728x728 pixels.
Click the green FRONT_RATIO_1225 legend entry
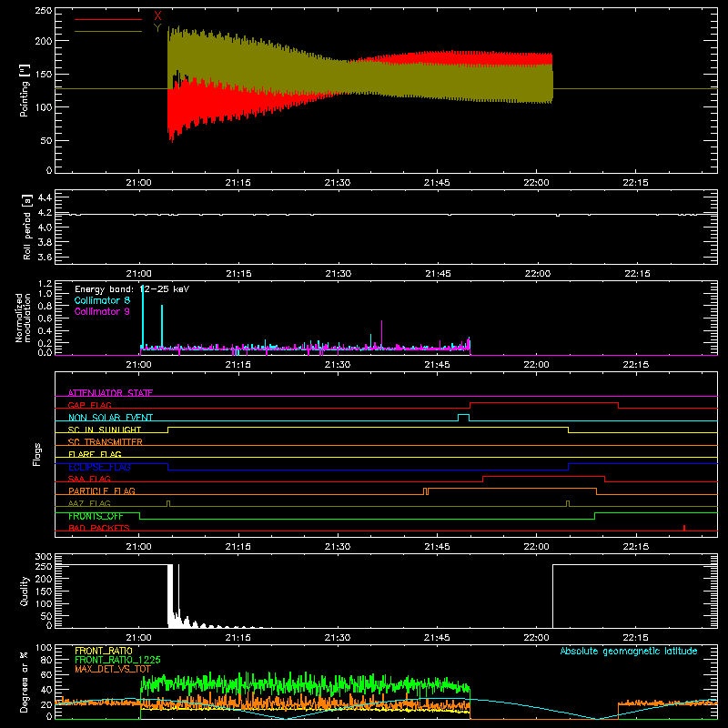(117, 660)
